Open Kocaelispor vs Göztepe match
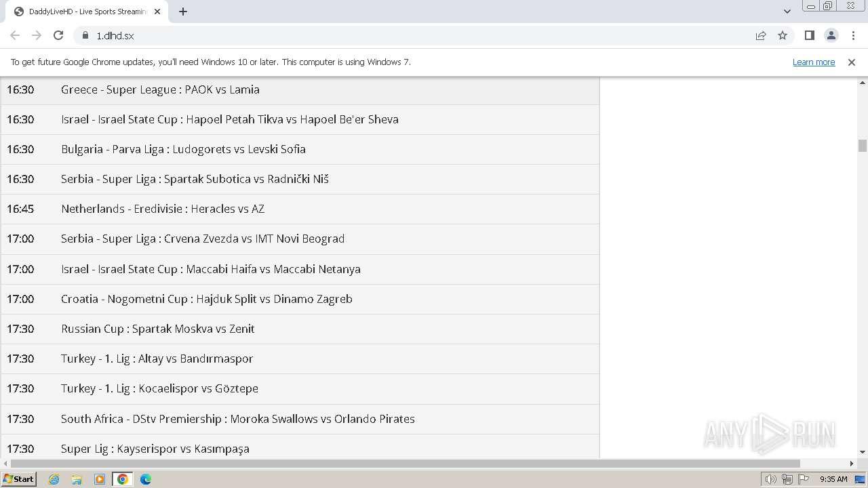The width and height of the screenshot is (868, 488). click(159, 388)
